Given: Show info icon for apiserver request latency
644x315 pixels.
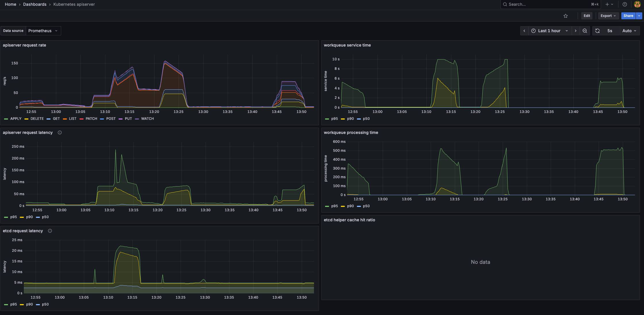Looking at the screenshot, I should 60,132.
